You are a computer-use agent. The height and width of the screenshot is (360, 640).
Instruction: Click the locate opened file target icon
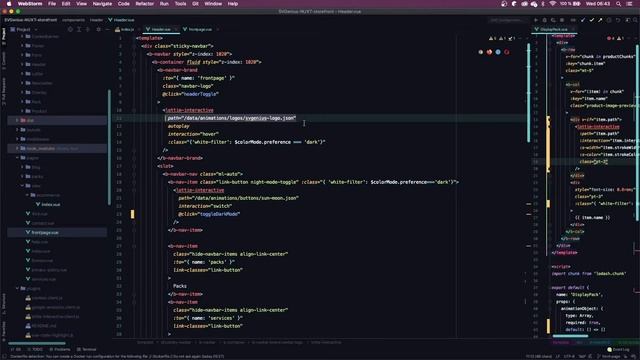point(70,29)
